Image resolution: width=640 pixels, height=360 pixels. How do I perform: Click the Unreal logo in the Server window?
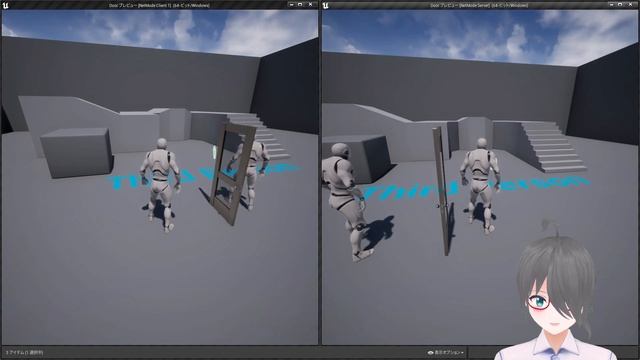326,5
